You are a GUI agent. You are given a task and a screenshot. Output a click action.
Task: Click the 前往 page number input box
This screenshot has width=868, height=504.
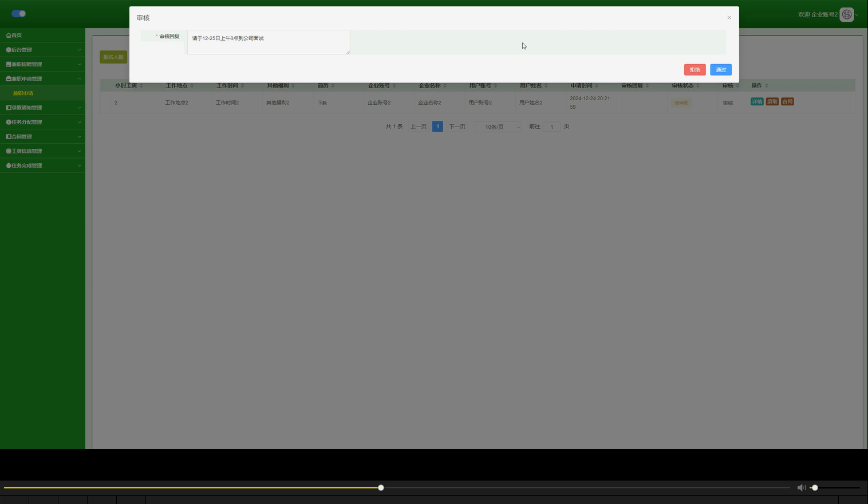point(552,127)
